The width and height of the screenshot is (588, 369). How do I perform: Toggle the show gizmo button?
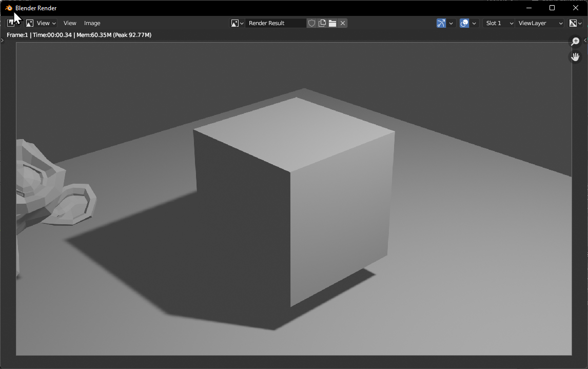pos(441,23)
